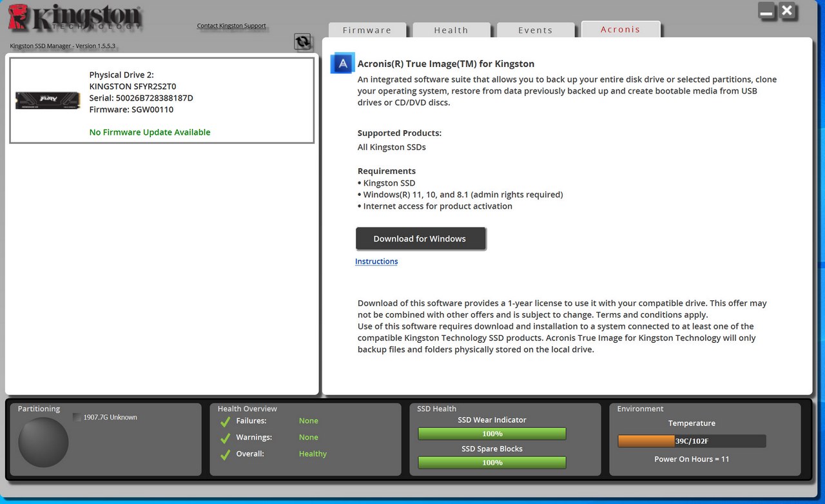Screen dimensions: 825x504
Task: Click the Temperature gauge bar
Action: click(x=692, y=441)
